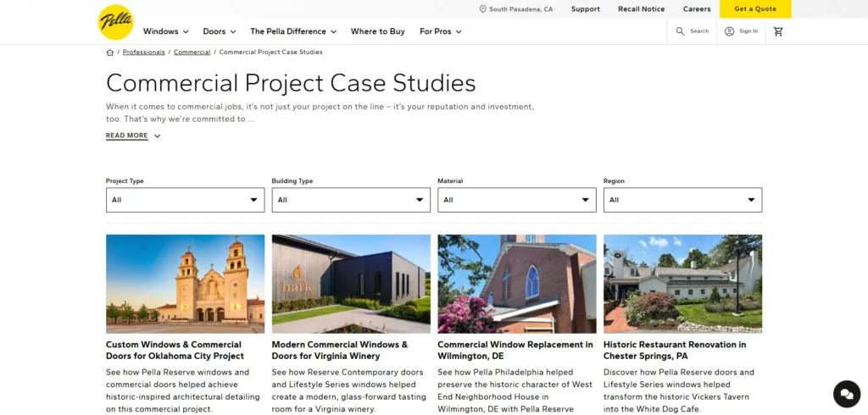Open the Doors navigation menu
This screenshot has width=868, height=415.
(x=219, y=31)
